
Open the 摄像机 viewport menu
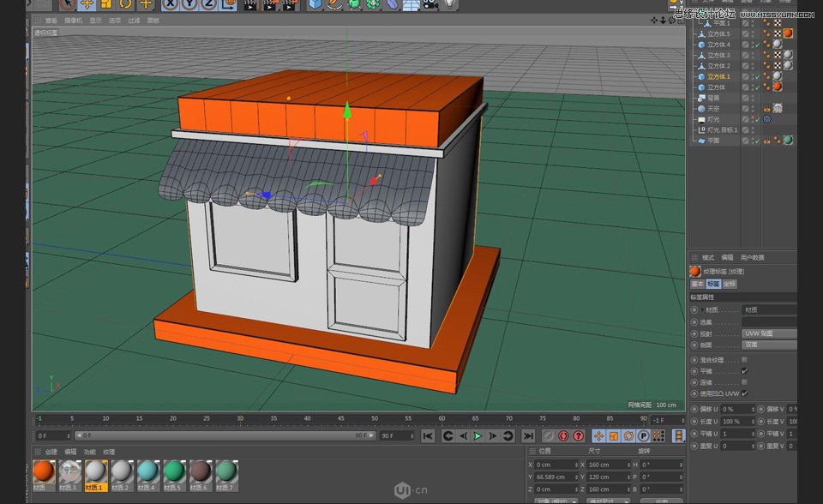[74, 21]
